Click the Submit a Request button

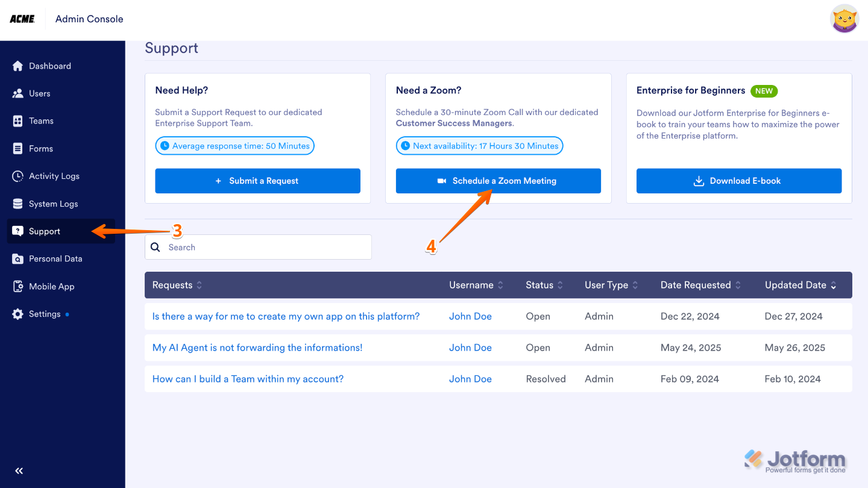tap(257, 181)
